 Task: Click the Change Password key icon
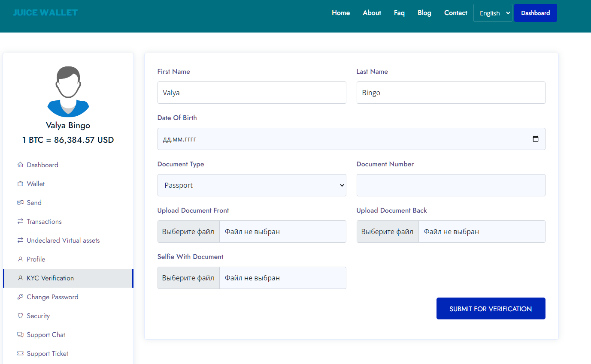click(x=20, y=297)
